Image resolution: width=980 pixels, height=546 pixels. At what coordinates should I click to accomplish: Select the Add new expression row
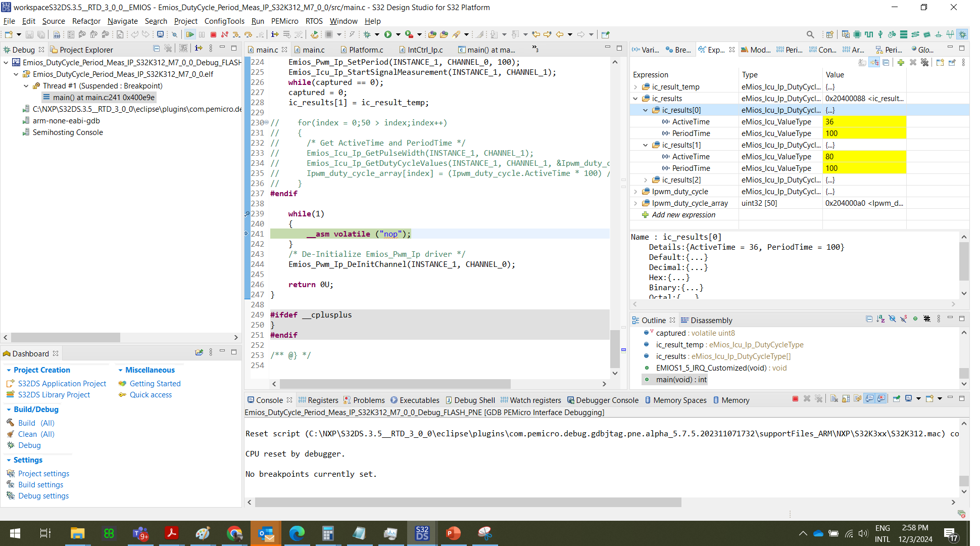(684, 214)
